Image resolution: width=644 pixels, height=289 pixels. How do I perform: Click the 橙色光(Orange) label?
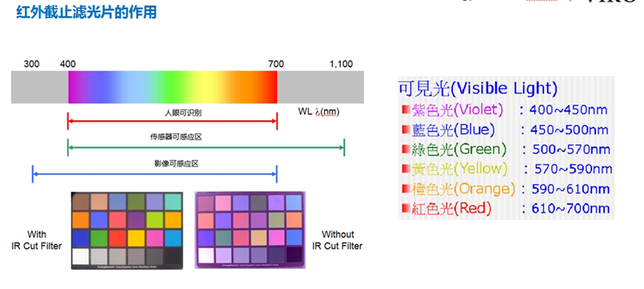pos(463,188)
